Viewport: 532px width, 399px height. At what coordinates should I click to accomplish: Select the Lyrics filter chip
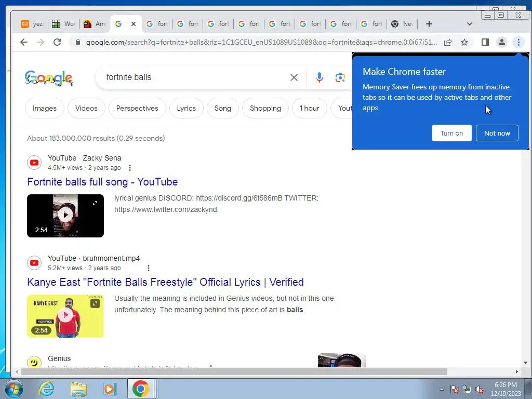(x=187, y=108)
